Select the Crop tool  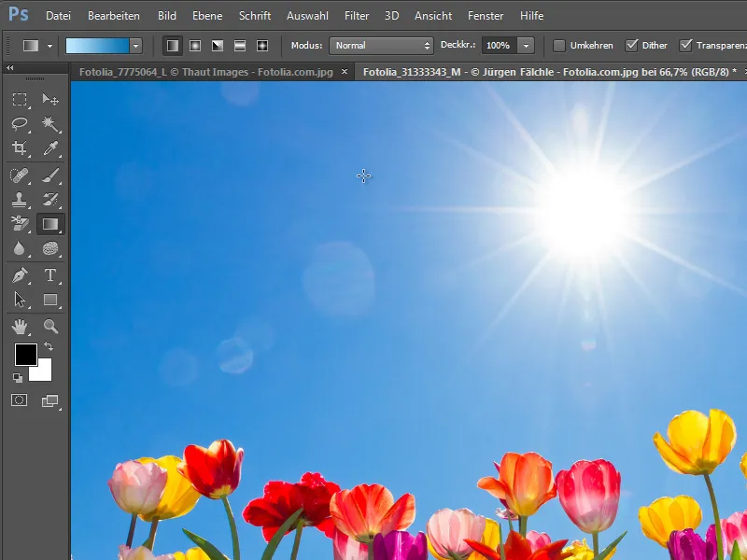coord(20,148)
